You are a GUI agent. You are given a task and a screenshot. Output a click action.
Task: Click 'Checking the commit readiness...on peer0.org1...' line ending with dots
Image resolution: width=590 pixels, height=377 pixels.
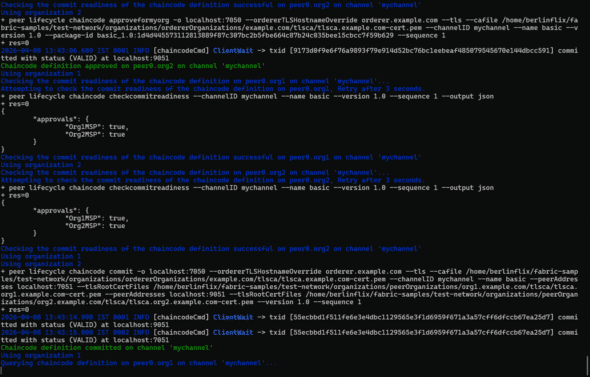(x=195, y=81)
